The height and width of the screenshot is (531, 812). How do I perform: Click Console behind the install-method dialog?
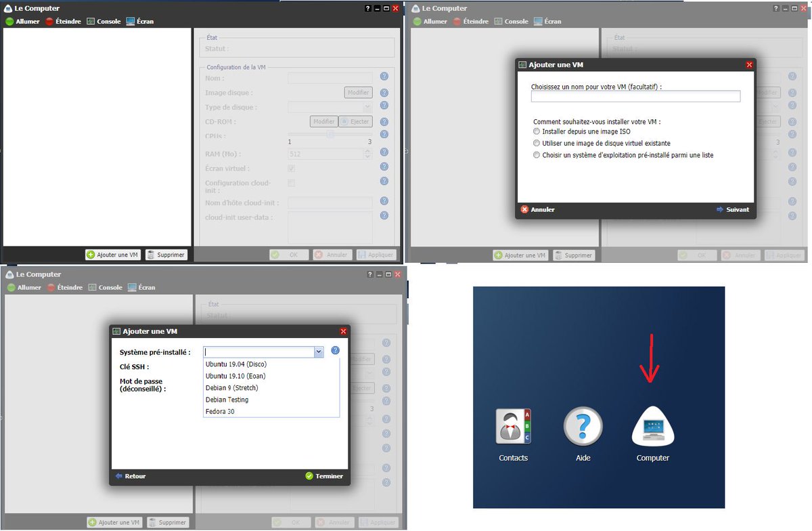point(511,21)
